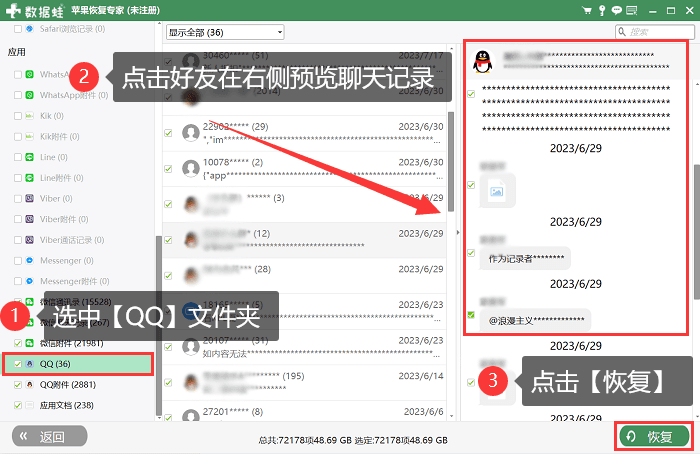700x454 pixels.
Task: Click the green 恢复 restore button
Action: click(654, 436)
